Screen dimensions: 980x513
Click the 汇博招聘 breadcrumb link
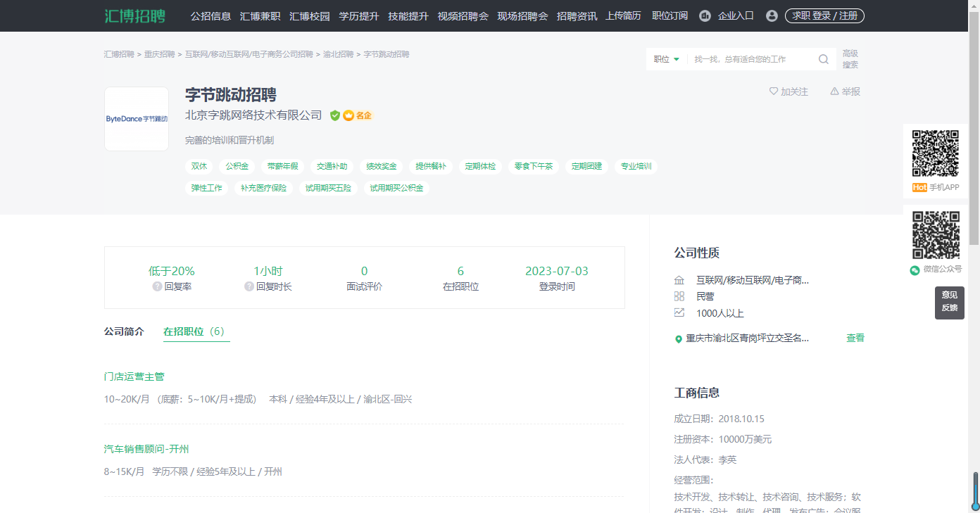(x=119, y=54)
